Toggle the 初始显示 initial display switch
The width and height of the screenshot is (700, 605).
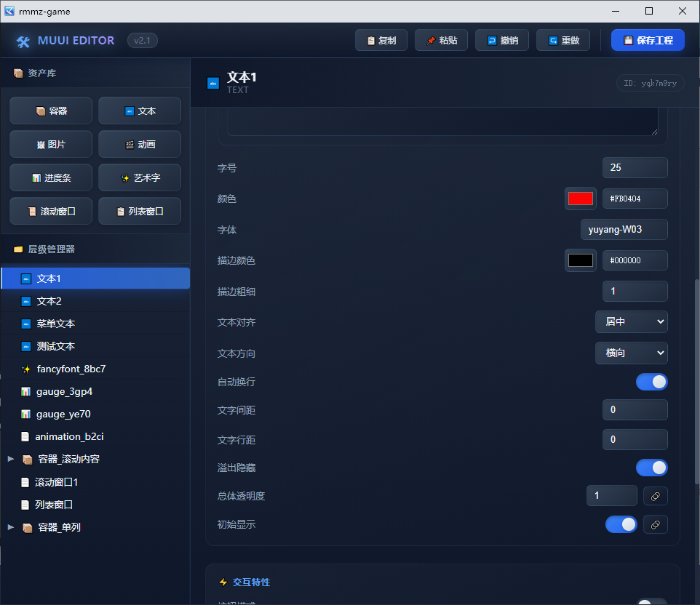point(621,524)
